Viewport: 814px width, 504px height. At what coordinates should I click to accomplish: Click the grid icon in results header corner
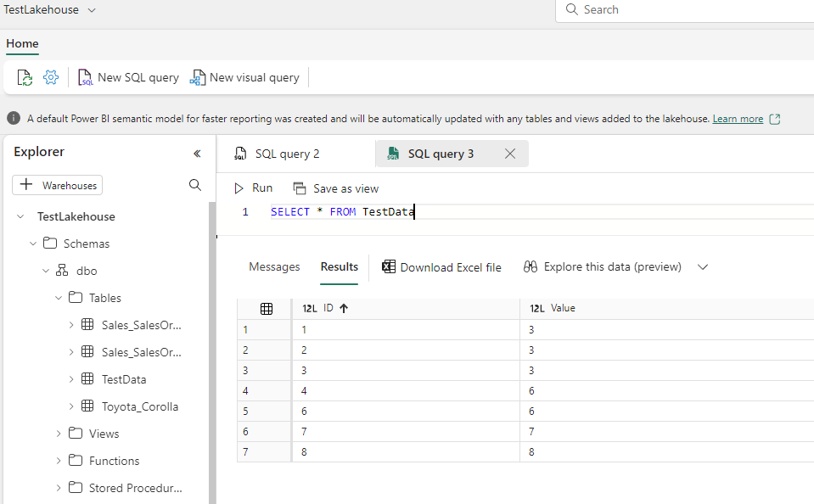267,309
